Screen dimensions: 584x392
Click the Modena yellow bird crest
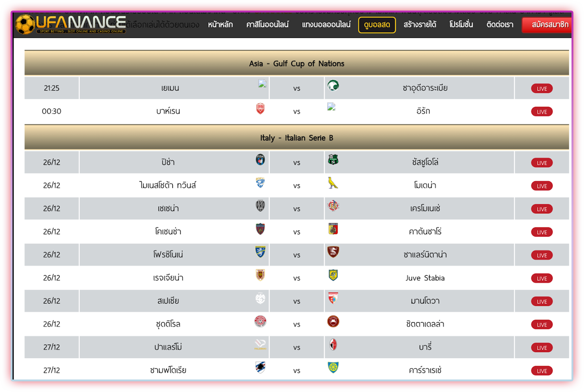pyautogui.click(x=333, y=183)
